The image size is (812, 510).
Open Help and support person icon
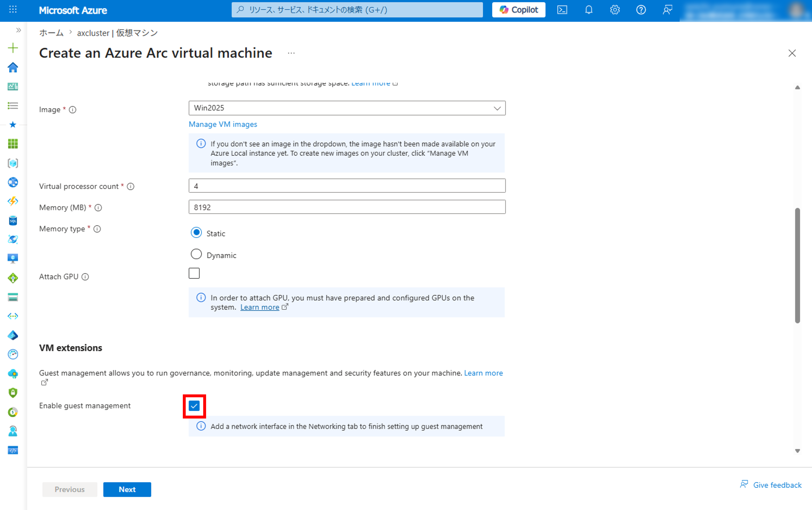(13, 431)
